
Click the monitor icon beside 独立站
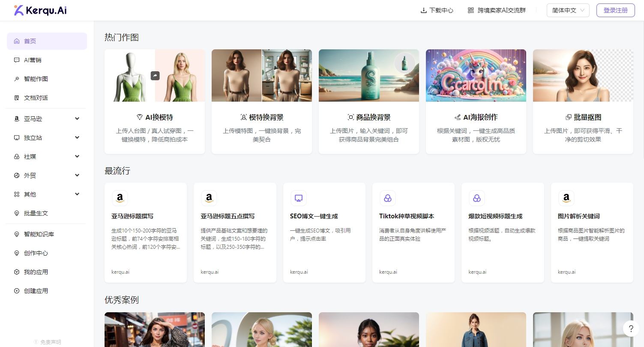point(17,138)
